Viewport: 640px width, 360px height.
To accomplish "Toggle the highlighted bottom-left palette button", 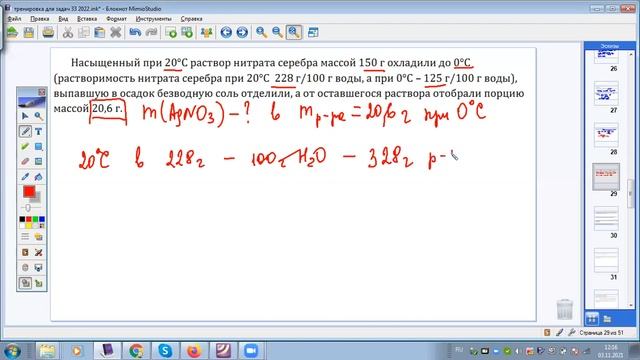I will coord(25,283).
